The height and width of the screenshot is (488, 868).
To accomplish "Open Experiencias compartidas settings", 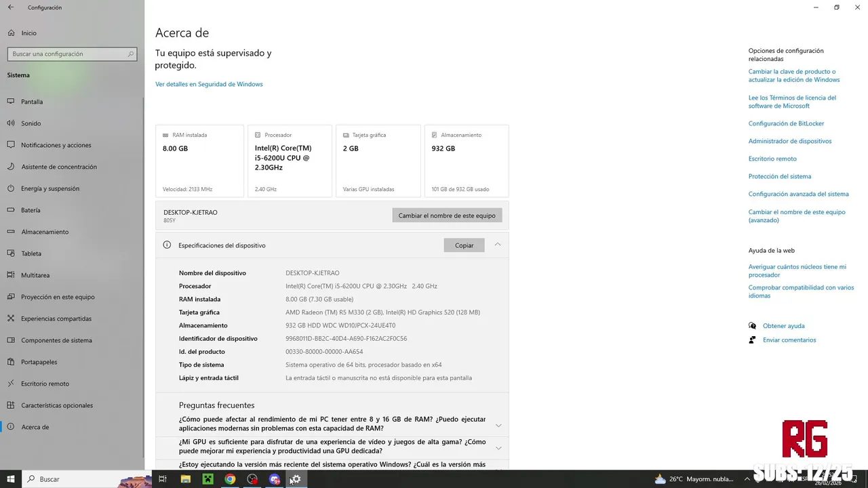I will click(x=56, y=319).
